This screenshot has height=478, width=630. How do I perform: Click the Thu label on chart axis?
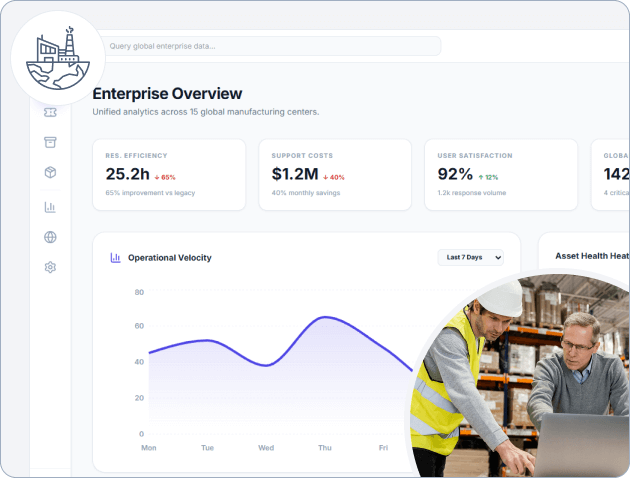(325, 447)
